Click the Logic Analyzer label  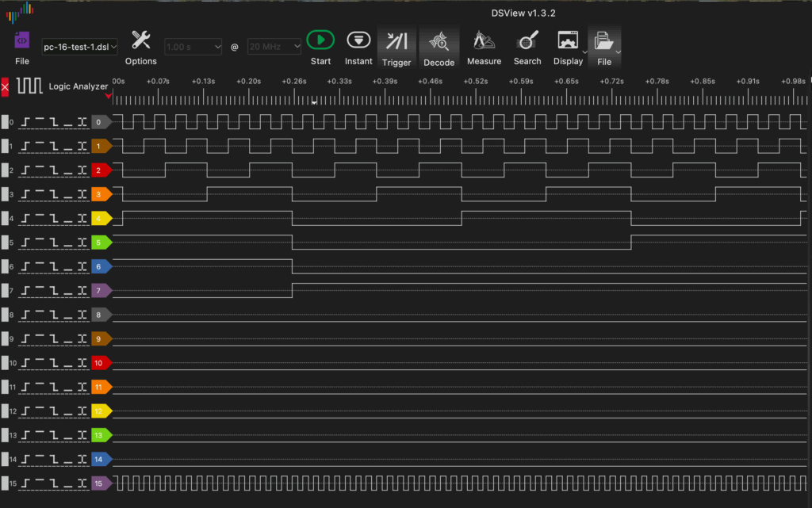pos(78,86)
